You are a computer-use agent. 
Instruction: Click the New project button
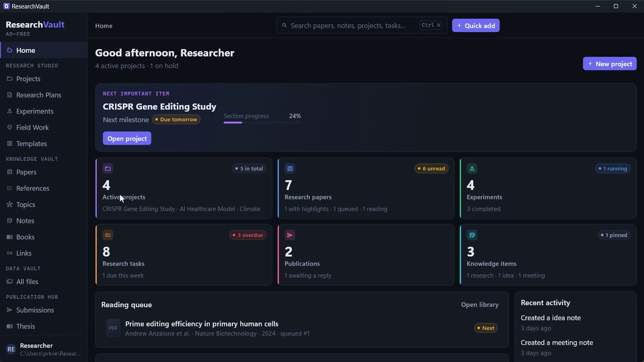(609, 64)
